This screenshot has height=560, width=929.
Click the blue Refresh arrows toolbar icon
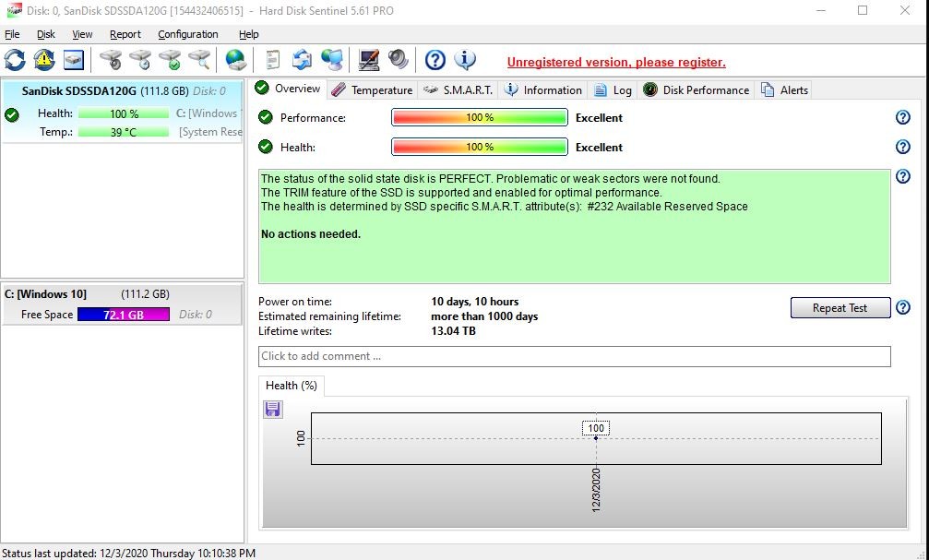(15, 60)
